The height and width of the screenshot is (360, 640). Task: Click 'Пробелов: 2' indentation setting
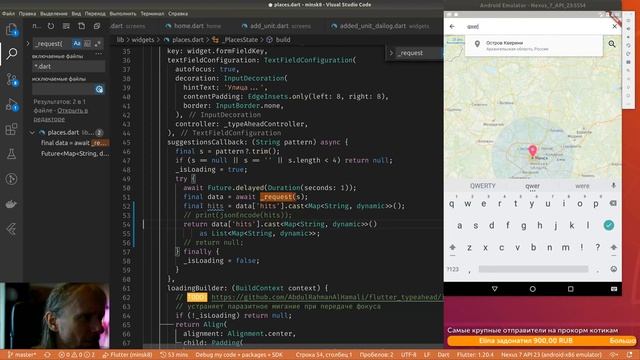coord(376,355)
